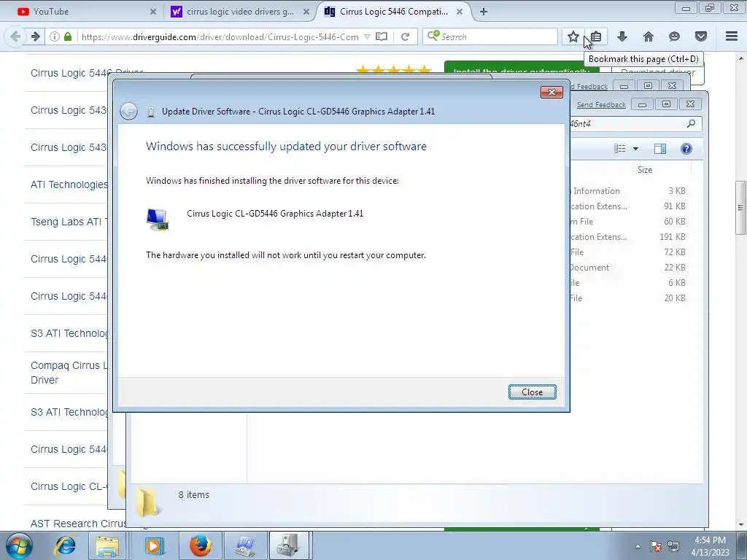Image resolution: width=747 pixels, height=560 pixels.
Task: Click the browser scrollbar up arrow
Action: coord(741,58)
